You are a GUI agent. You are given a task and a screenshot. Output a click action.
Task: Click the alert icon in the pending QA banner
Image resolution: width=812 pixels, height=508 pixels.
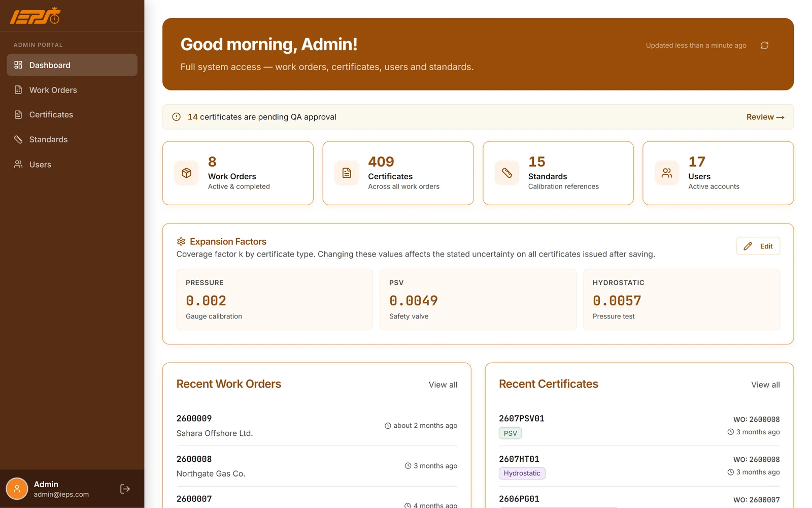click(176, 117)
